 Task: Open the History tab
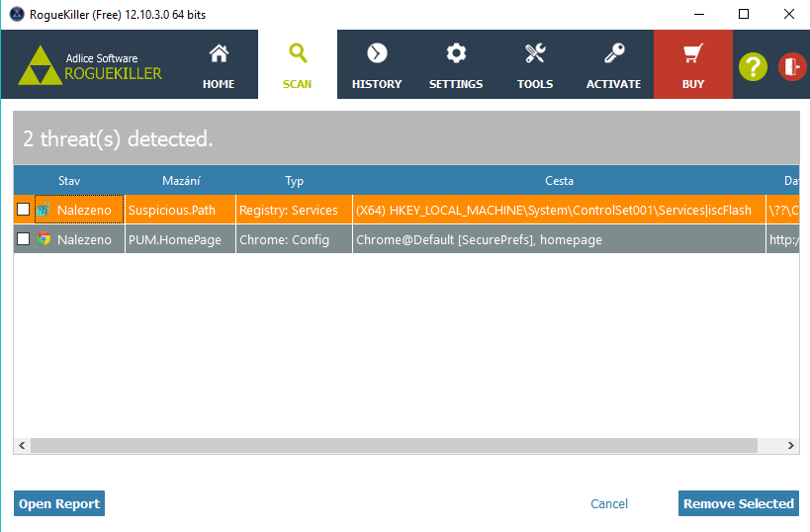coord(377,64)
